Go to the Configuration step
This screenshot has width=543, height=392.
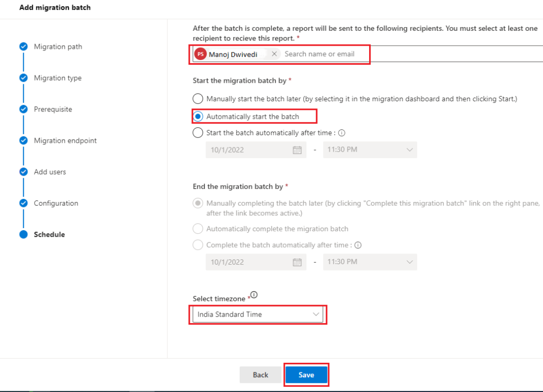(56, 203)
